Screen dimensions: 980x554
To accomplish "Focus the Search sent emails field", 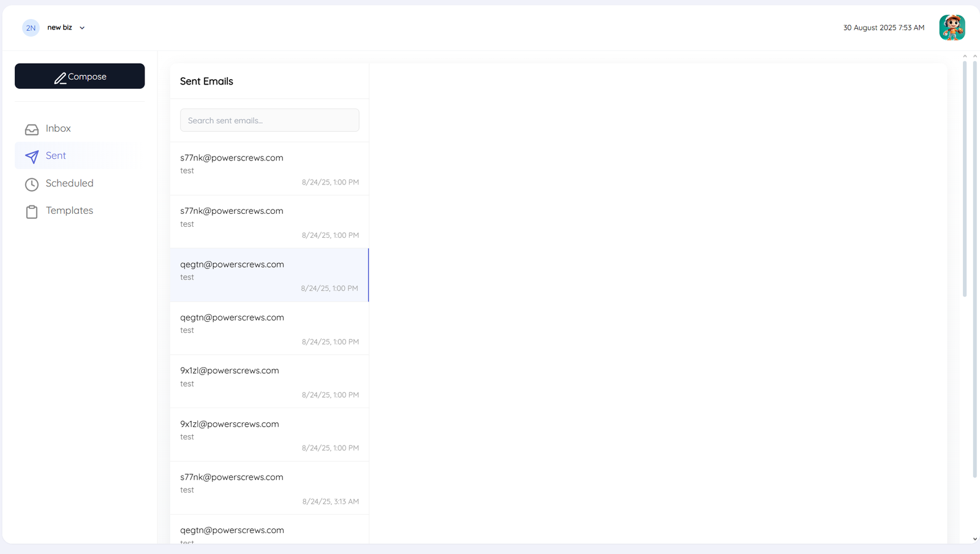I will click(269, 120).
